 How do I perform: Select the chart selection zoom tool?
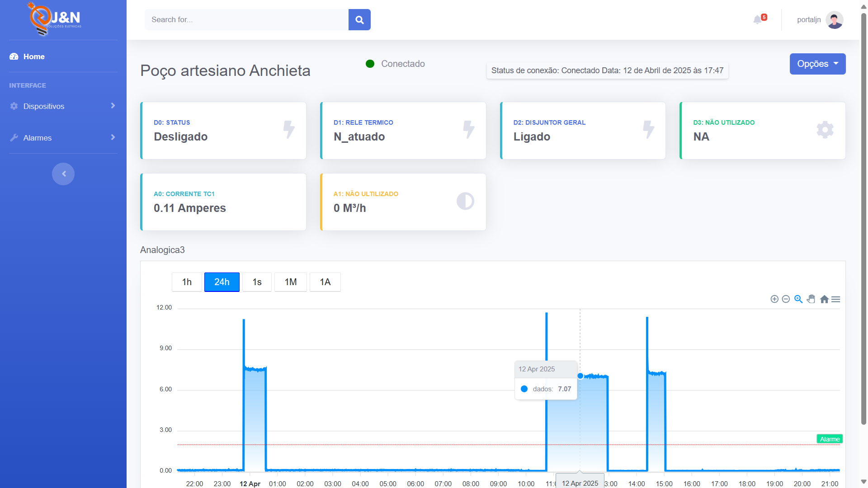tap(798, 299)
